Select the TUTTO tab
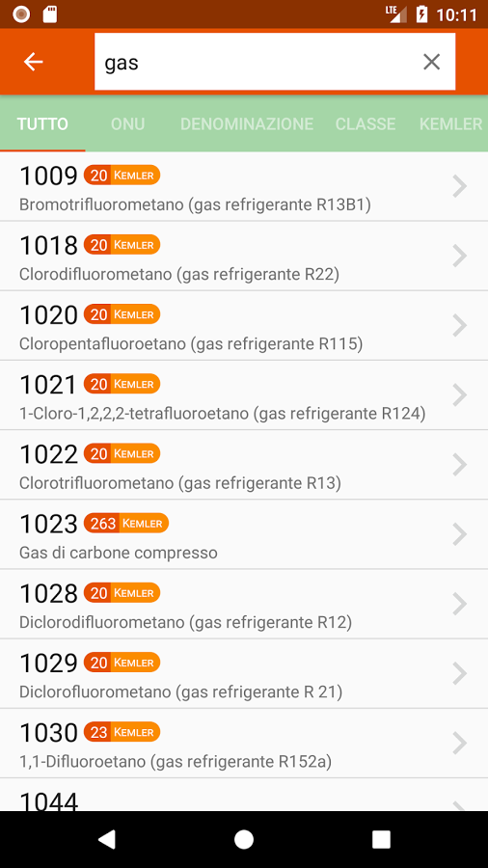 (42, 124)
